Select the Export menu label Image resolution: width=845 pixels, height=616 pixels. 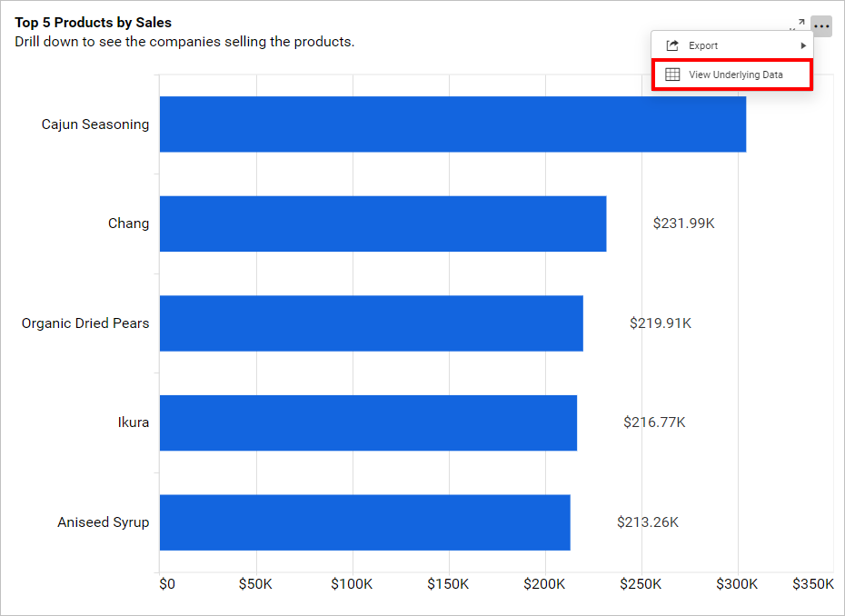pyautogui.click(x=703, y=45)
